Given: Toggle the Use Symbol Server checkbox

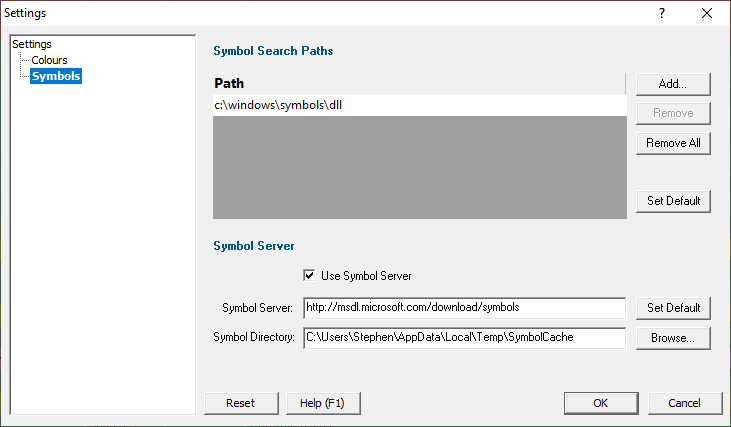Looking at the screenshot, I should (309, 275).
